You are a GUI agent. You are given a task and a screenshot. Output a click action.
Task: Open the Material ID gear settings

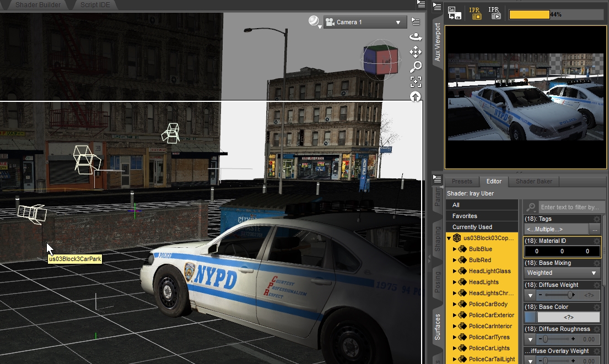coord(596,241)
